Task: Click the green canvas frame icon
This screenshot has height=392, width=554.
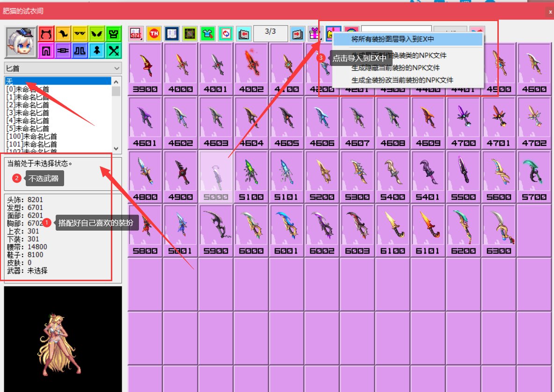Action: point(190,34)
